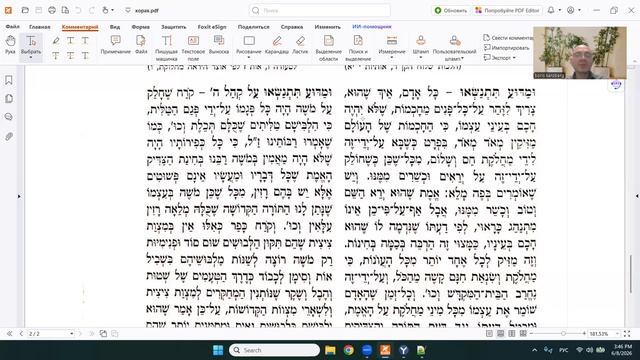The height and width of the screenshot is (360, 640).
Task: Open the page number dropdown 2 / 2
Action: pos(71,334)
